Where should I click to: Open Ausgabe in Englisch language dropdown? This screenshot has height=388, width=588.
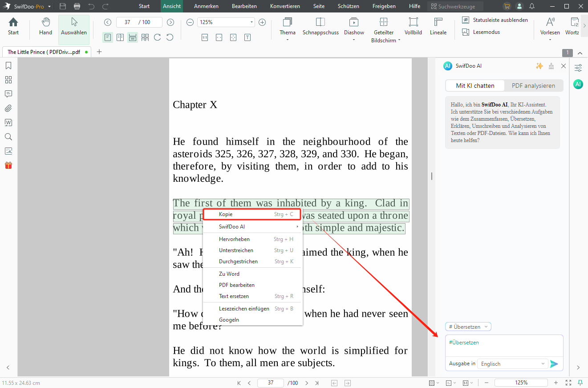point(512,364)
